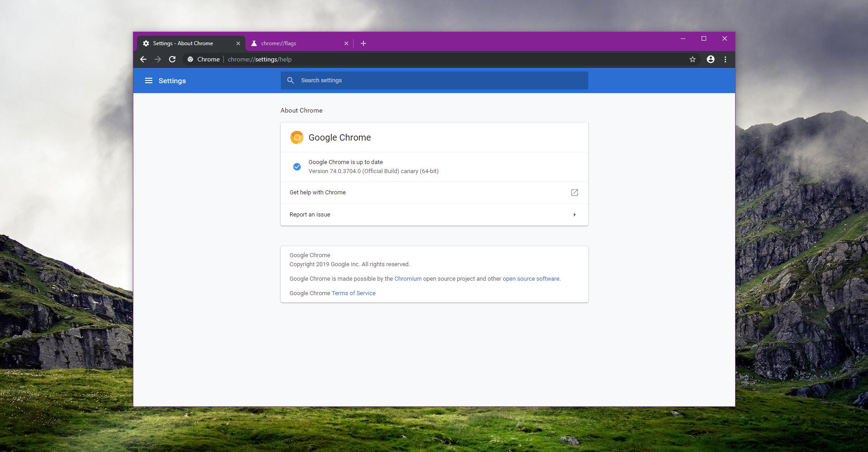
Task: Click the Settings header title
Action: [172, 81]
